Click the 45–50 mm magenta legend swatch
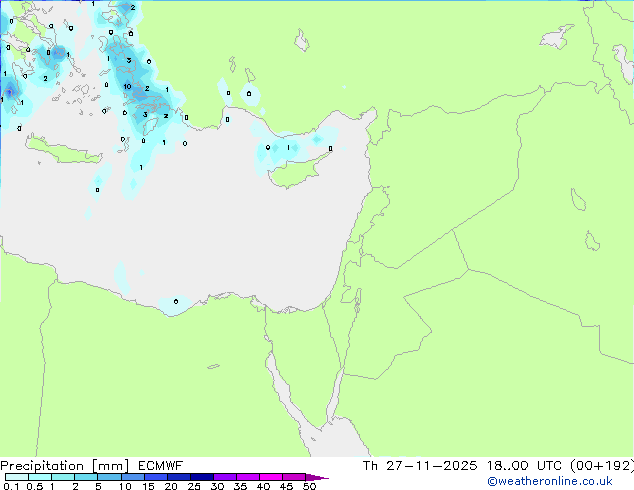The width and height of the screenshot is (634, 490). click(294, 477)
